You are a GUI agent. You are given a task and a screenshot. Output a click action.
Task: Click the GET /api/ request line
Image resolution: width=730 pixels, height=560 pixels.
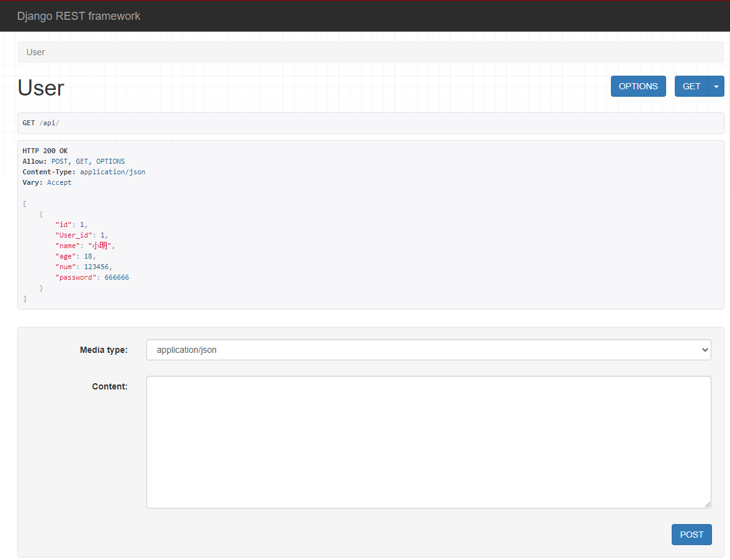(x=40, y=123)
